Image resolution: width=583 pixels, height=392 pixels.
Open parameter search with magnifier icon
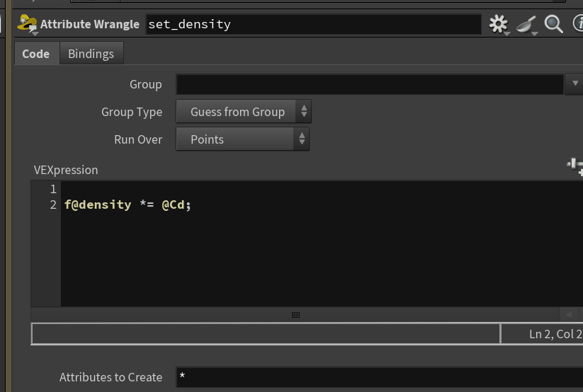coord(554,24)
